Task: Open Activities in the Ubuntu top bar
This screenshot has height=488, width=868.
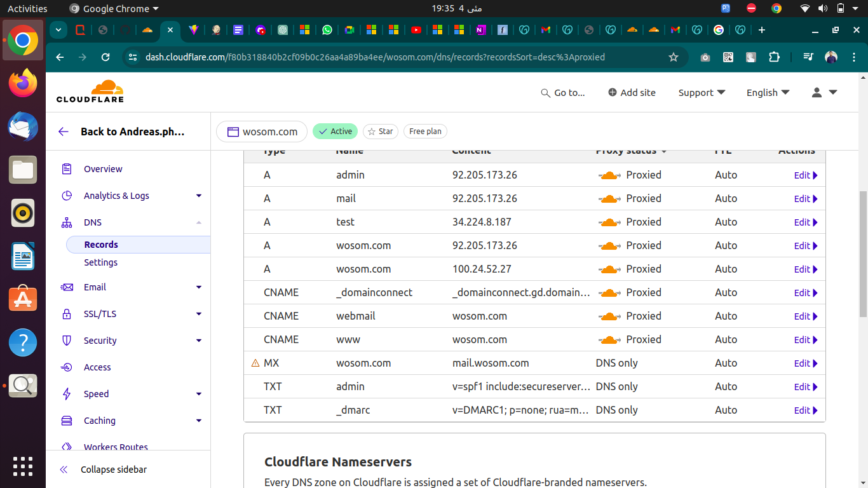Action: coord(26,8)
